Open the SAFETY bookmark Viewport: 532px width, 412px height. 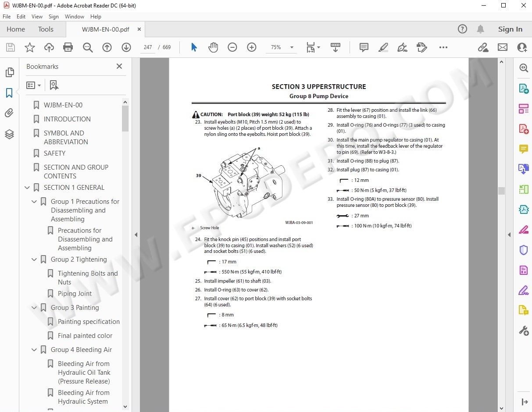click(54, 153)
